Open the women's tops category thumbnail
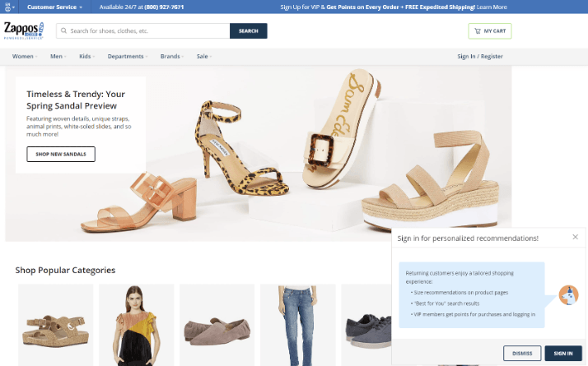The image size is (588, 366). pyautogui.click(x=137, y=325)
